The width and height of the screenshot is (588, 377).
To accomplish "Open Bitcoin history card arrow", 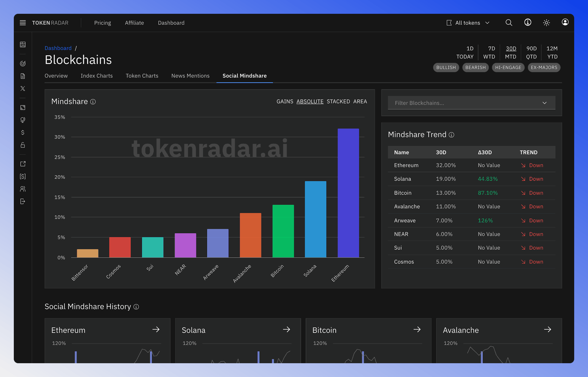I will [417, 329].
